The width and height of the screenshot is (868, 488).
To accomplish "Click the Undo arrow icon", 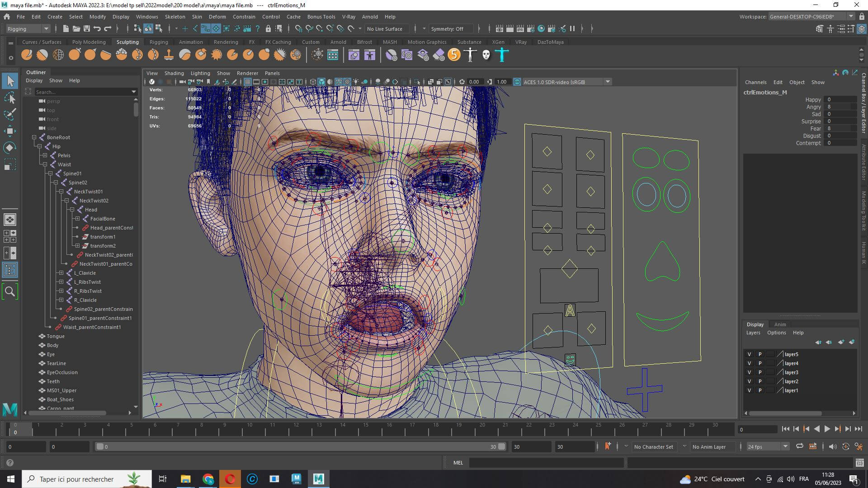I will point(97,28).
